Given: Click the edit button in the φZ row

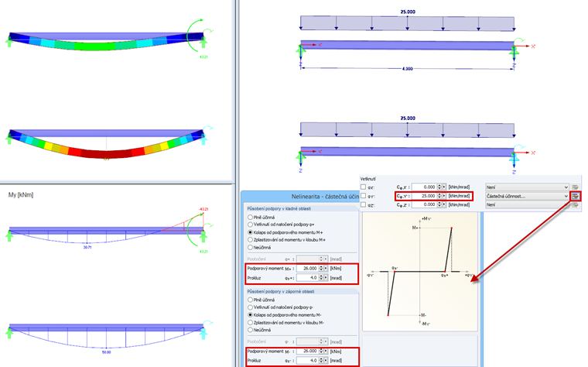Looking at the screenshot, I should (576, 205).
